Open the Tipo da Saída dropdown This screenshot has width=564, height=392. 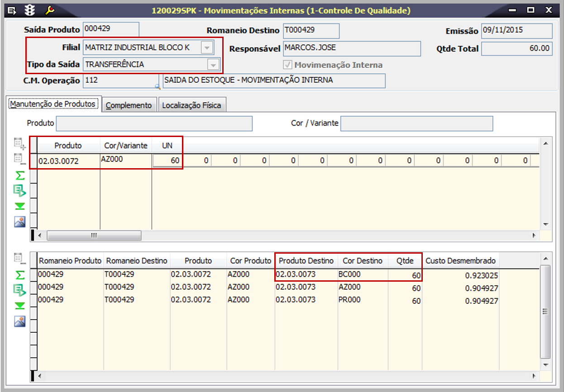[213, 65]
